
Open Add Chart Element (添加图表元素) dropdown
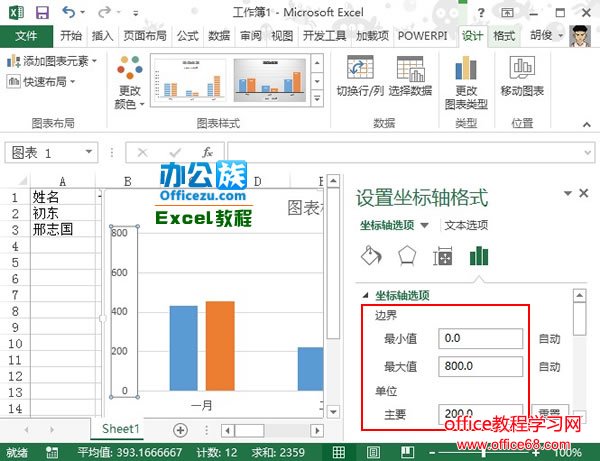tap(52, 61)
